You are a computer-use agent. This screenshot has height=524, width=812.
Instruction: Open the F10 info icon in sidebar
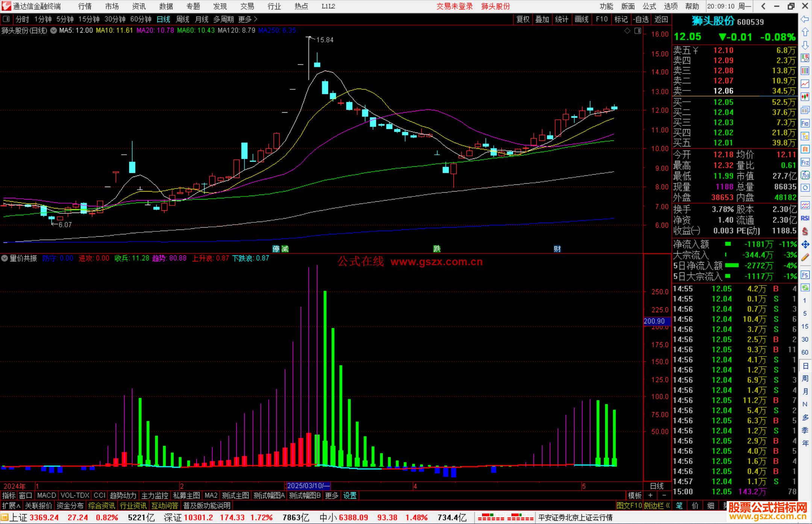(805, 123)
